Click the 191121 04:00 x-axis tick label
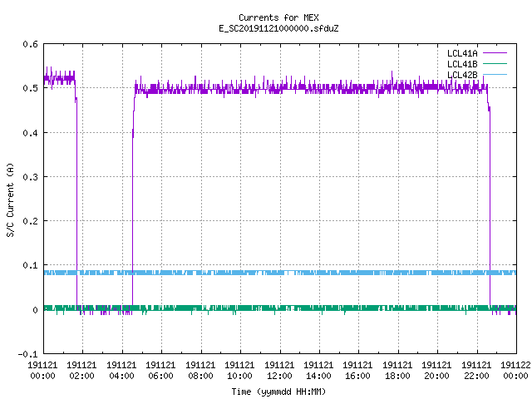Image resolution: width=532 pixels, height=399 pixels. (121, 370)
